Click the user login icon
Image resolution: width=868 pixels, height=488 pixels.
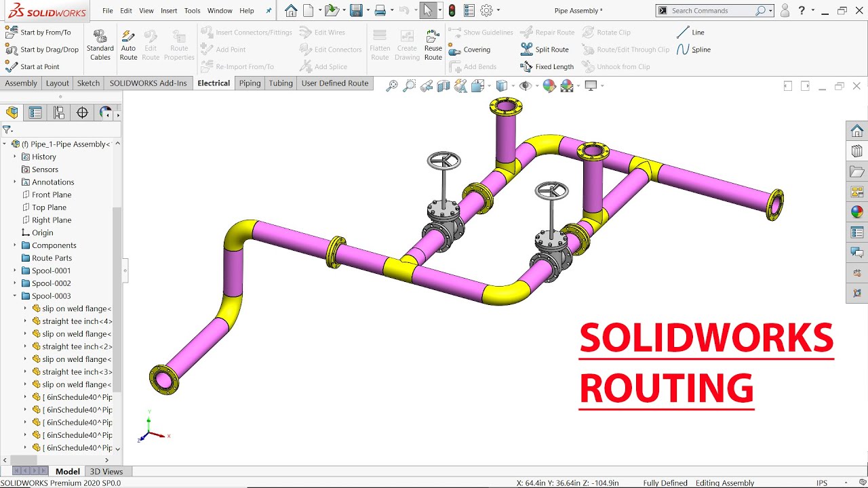coord(785,10)
